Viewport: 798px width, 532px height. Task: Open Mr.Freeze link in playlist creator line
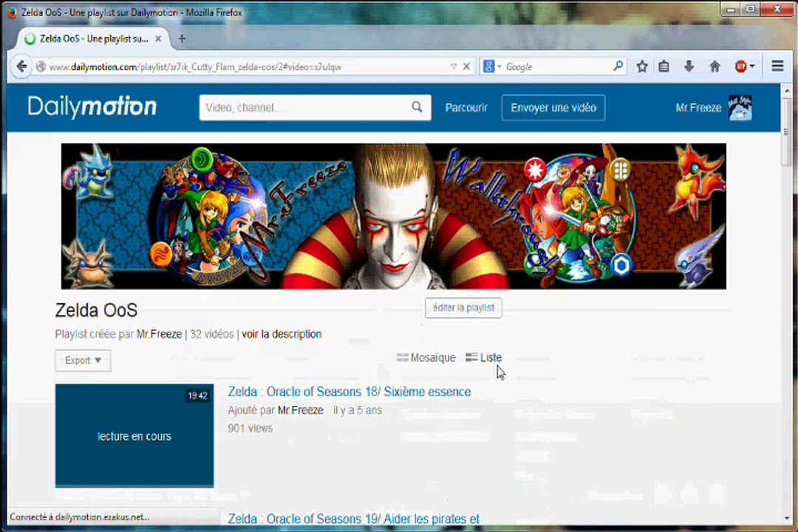(x=160, y=335)
